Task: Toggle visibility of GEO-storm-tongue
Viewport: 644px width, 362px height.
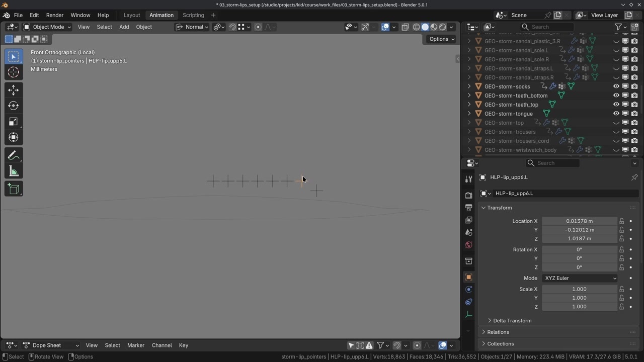Action: pyautogui.click(x=616, y=114)
